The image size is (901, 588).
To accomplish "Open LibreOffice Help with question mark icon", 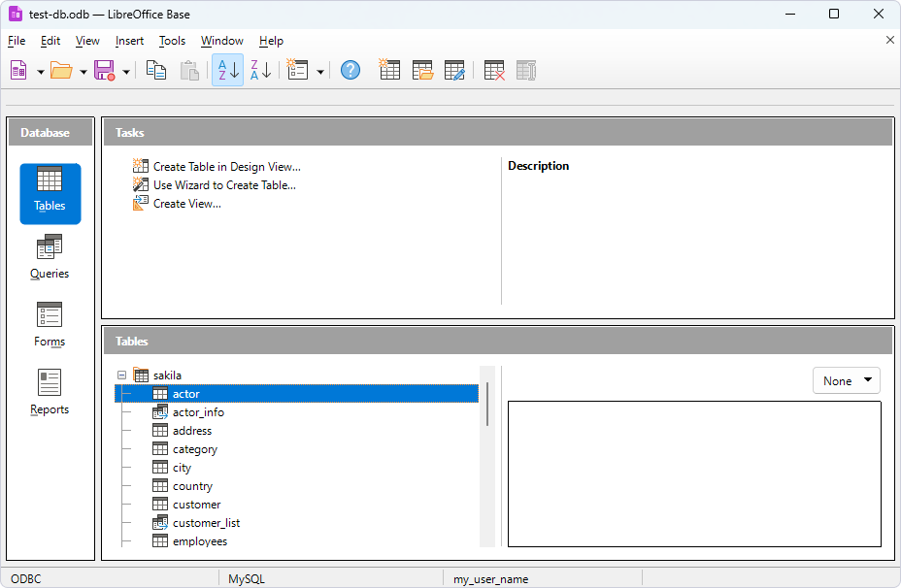I will pyautogui.click(x=350, y=70).
